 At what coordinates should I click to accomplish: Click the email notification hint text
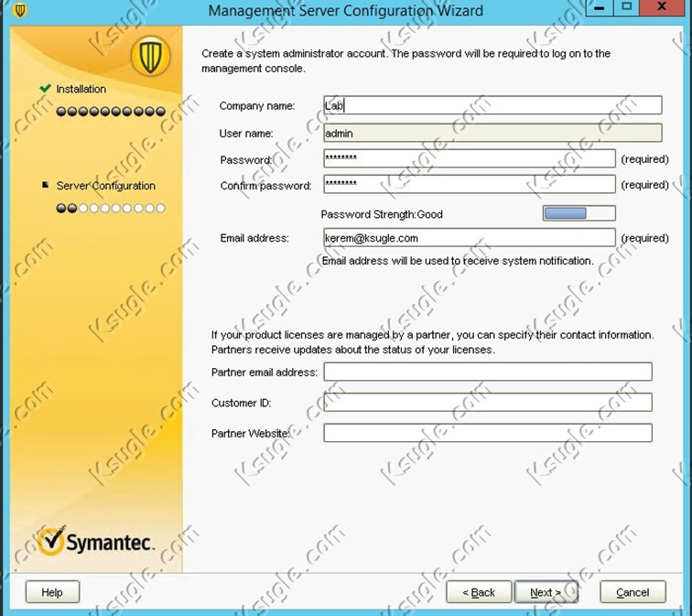click(458, 261)
